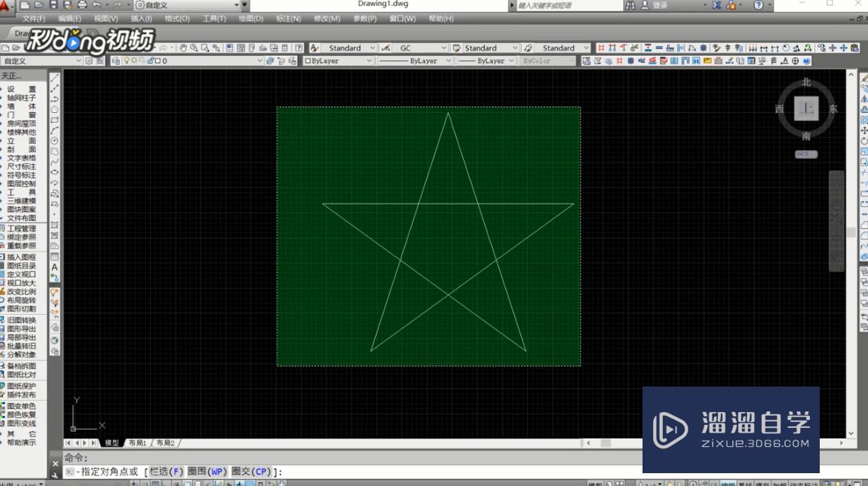The height and width of the screenshot is (486, 868).
Task: Switch to the 布局2 layout tab
Action: pos(165,443)
